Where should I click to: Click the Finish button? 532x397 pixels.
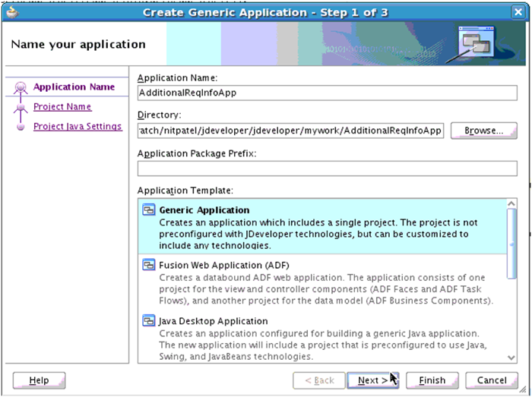432,380
